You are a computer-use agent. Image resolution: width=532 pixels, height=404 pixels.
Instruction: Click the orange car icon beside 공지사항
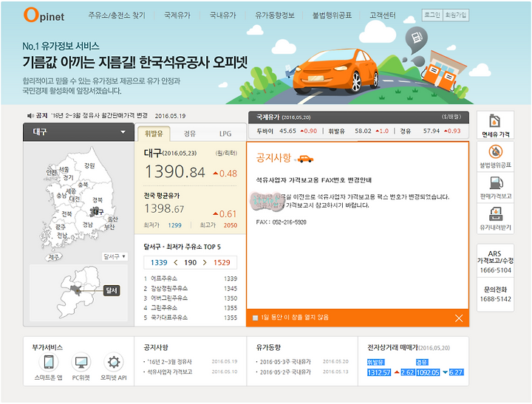pos(305,159)
